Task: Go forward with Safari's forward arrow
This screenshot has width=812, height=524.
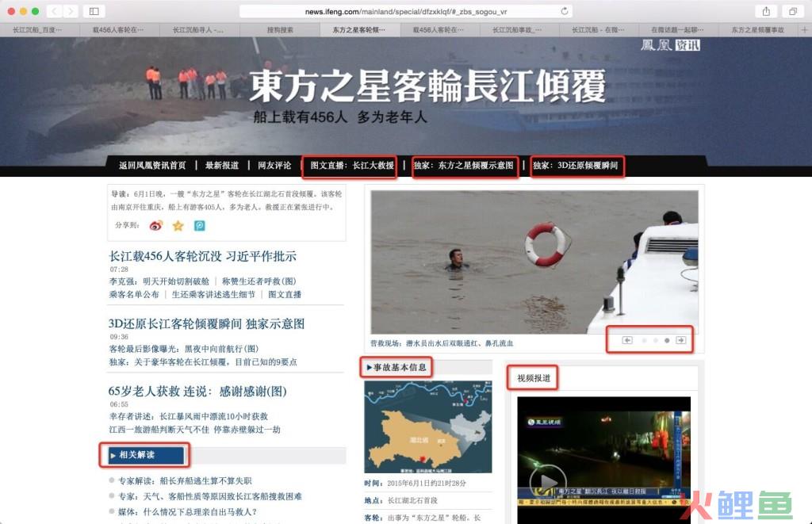Action: tap(71, 11)
